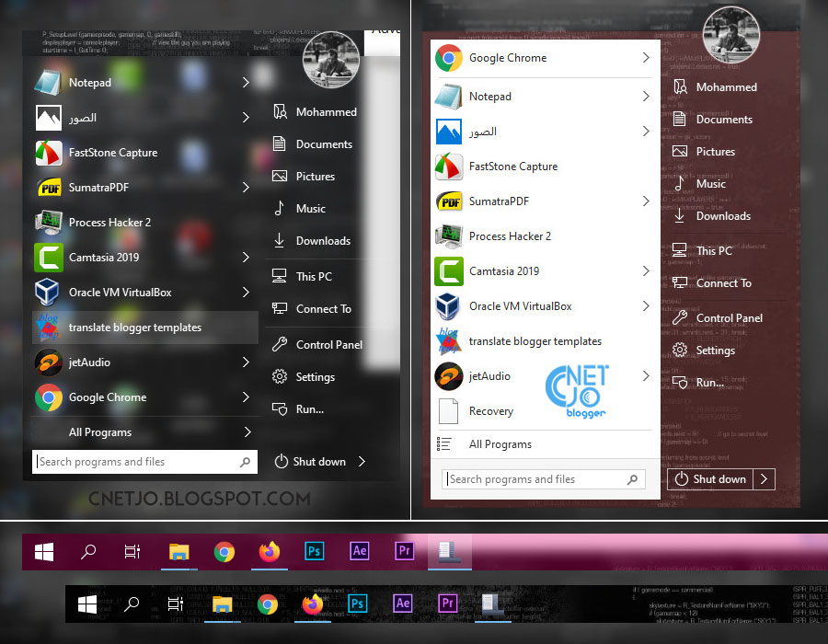Click search magnifier on black taskbar

click(x=132, y=604)
